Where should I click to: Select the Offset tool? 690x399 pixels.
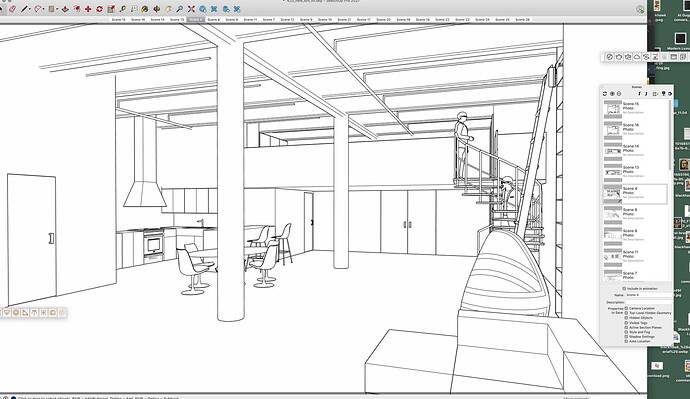click(77, 9)
